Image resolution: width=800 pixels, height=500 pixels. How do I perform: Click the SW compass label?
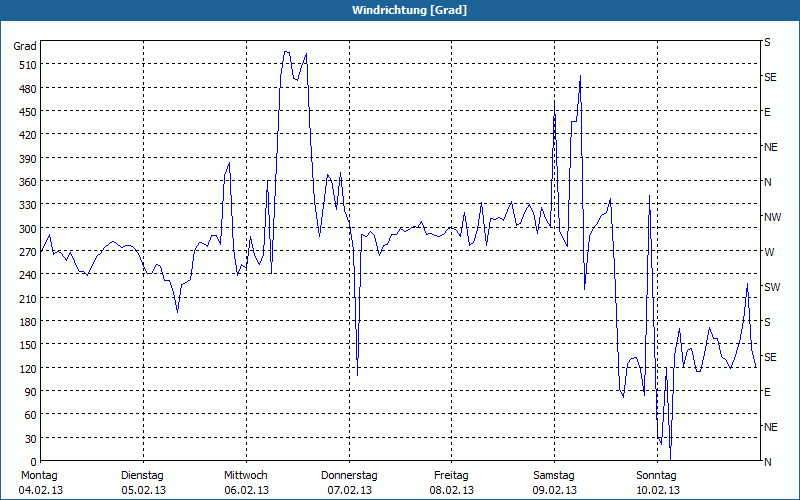(x=772, y=287)
